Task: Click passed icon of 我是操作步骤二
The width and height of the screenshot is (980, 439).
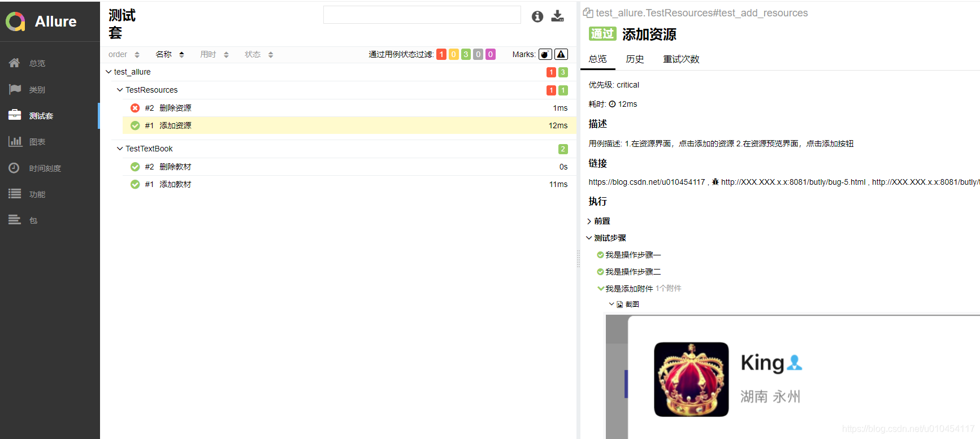Action: coord(600,272)
